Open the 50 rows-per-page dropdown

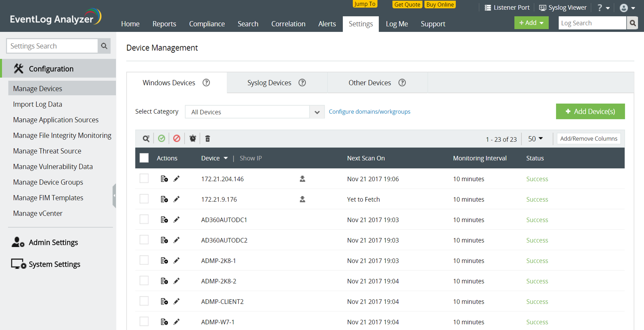(536, 138)
